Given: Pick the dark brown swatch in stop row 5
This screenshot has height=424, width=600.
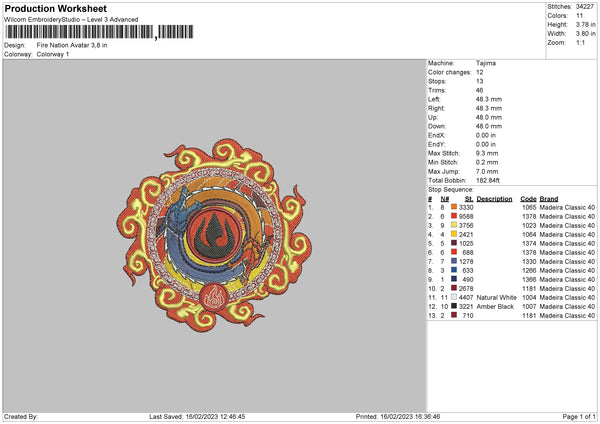Looking at the screenshot, I should pos(454,243).
